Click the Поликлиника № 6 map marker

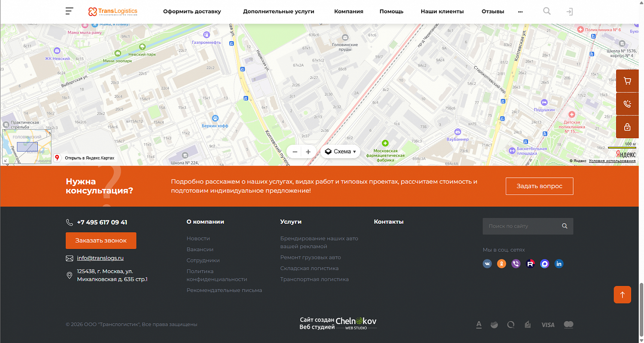(581, 30)
